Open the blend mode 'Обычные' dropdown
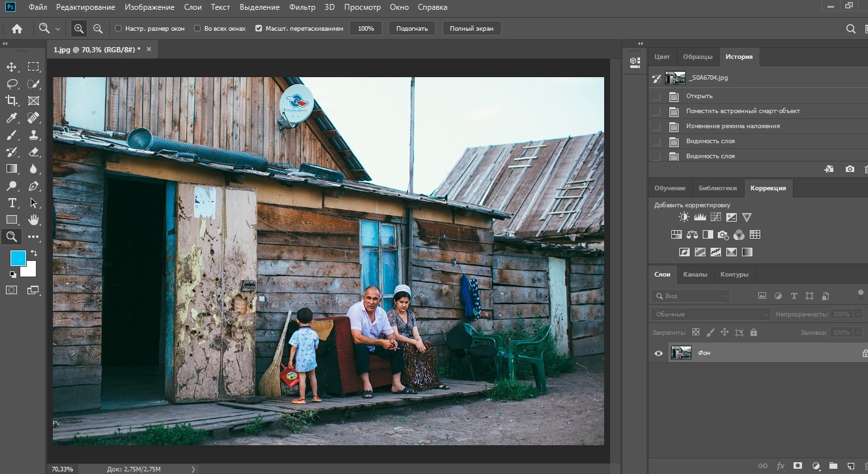This screenshot has width=868, height=474. 711,314
